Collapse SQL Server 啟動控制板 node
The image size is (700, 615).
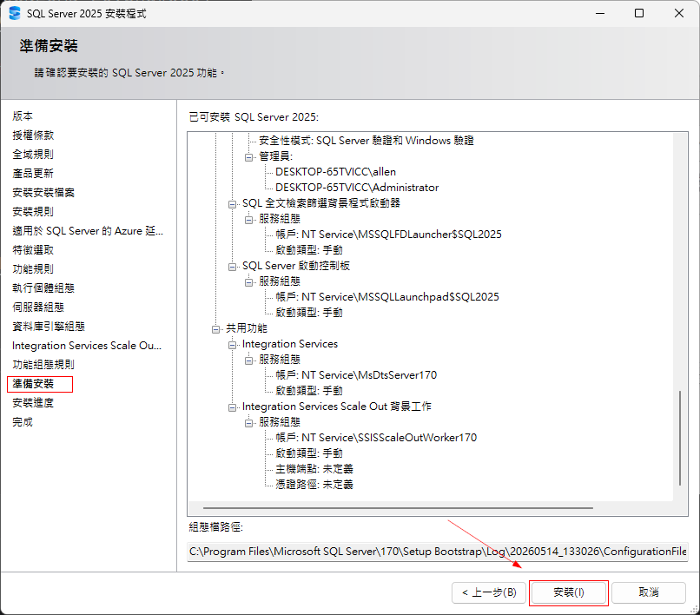coord(232,266)
